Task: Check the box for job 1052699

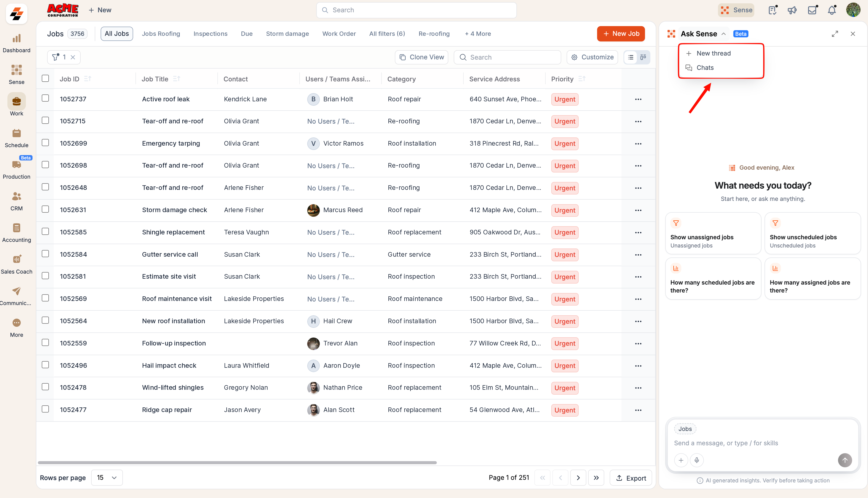Action: coord(45,143)
